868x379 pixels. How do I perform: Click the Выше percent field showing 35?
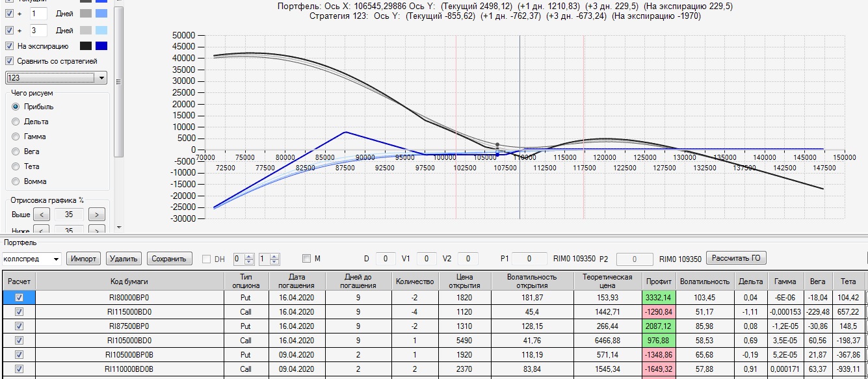pos(68,215)
